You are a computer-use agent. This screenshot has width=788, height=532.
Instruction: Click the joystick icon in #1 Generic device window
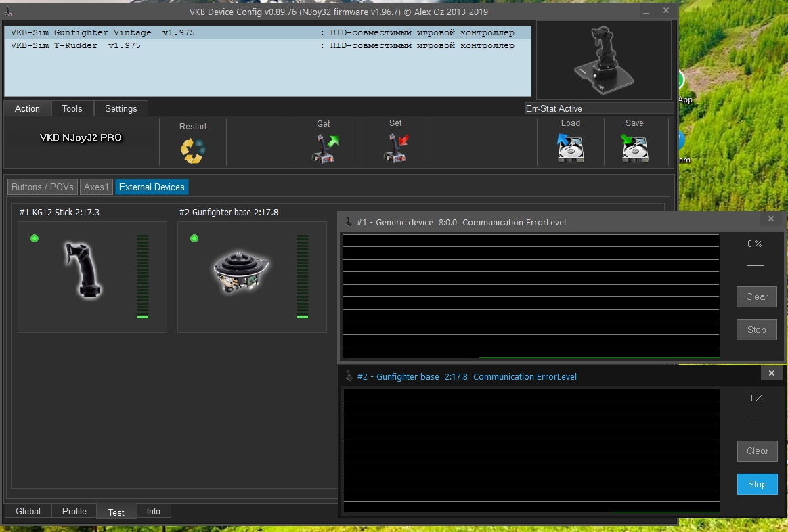(348, 221)
